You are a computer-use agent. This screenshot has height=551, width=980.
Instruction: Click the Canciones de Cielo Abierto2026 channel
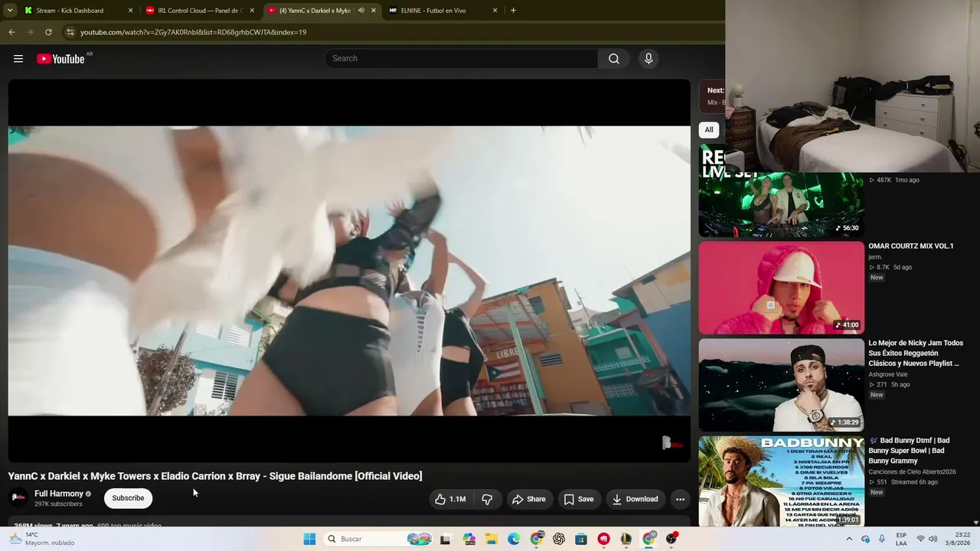[x=912, y=471]
